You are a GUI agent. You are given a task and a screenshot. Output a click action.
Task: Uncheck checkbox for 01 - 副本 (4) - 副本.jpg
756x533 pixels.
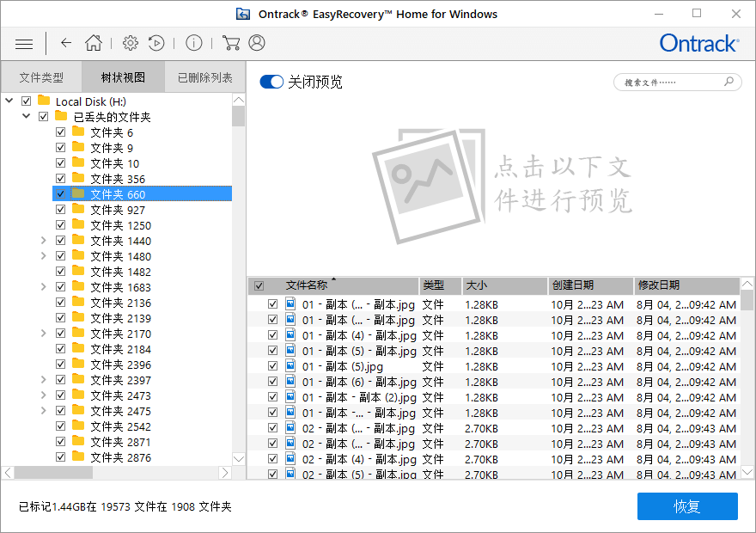pos(273,335)
